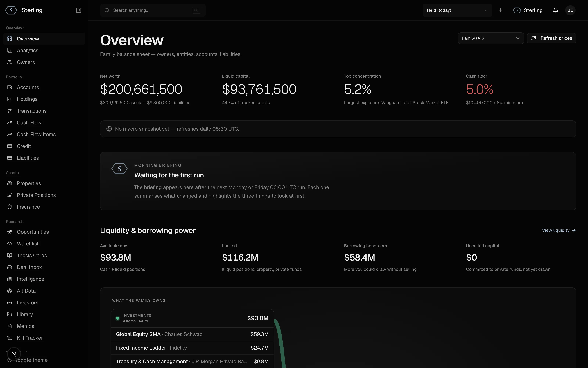Click the Investors glasses icon
The image size is (588, 368).
point(10,302)
